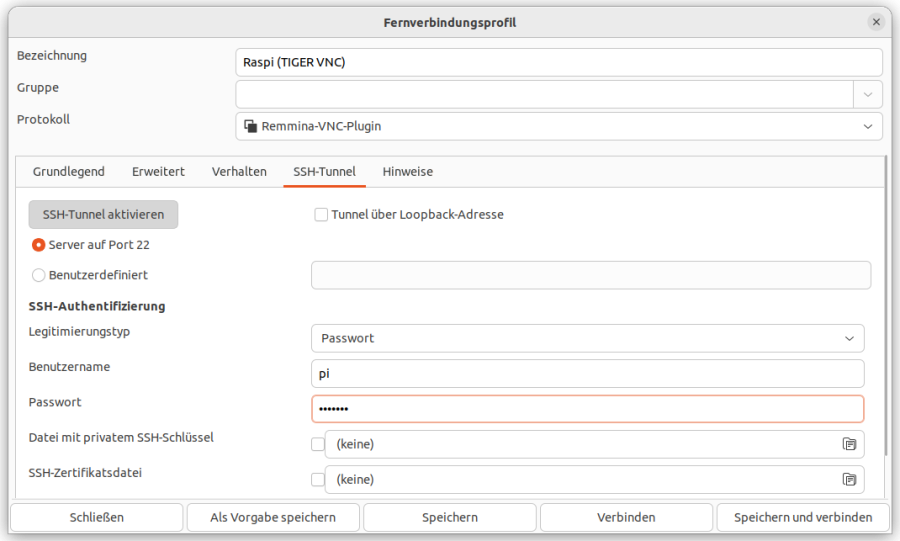Go to the Verhalten tab
Viewport: 900px width, 541px height.
point(239,171)
